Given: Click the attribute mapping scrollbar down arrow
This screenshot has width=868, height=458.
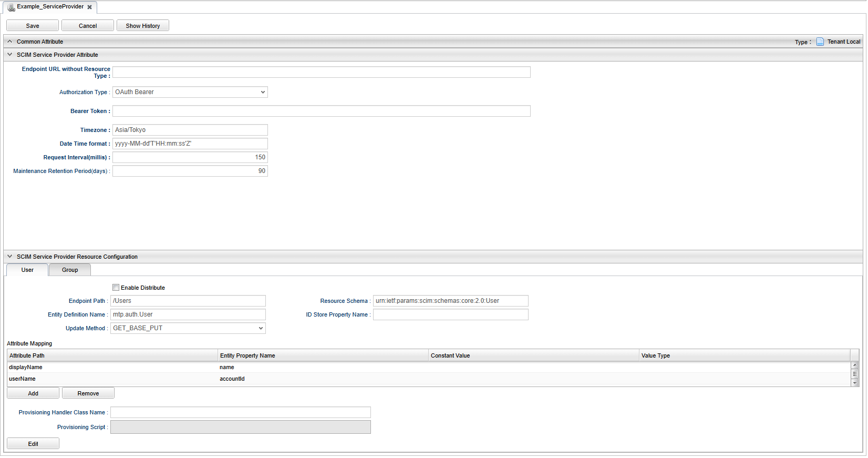Looking at the screenshot, I should 855,383.
